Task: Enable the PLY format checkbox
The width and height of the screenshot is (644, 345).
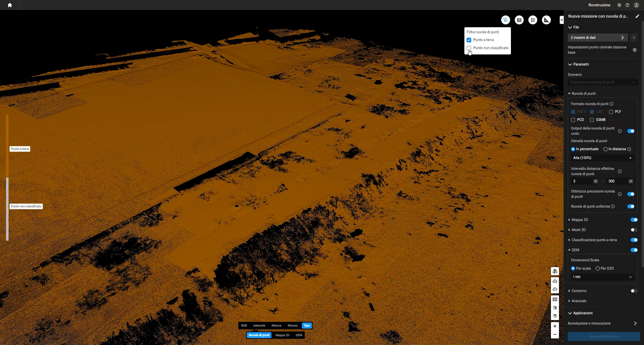Action: click(x=611, y=112)
